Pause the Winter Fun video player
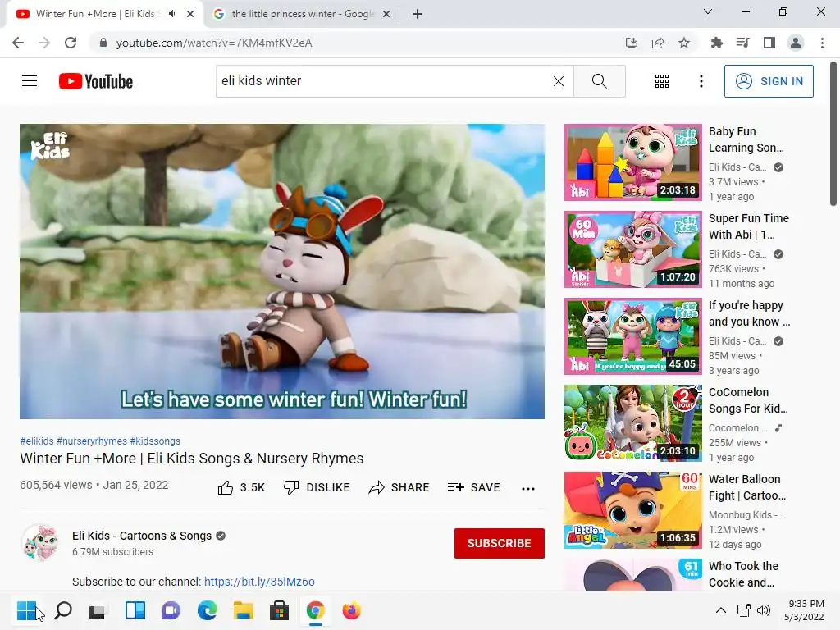The image size is (840, 630). pos(282,271)
